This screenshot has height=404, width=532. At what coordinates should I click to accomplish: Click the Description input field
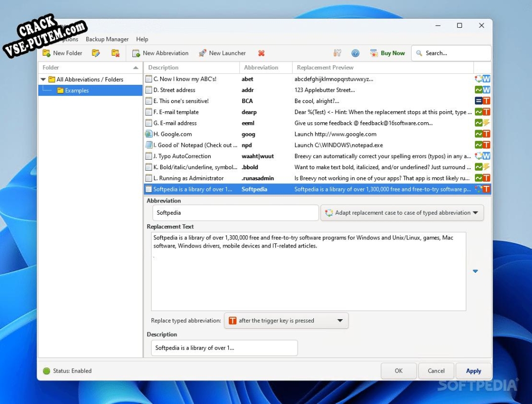point(224,347)
